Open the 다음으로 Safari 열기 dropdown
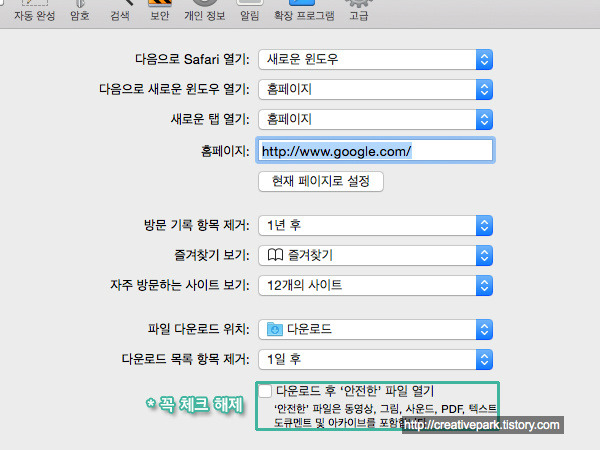The width and height of the screenshot is (600, 450). (375, 59)
